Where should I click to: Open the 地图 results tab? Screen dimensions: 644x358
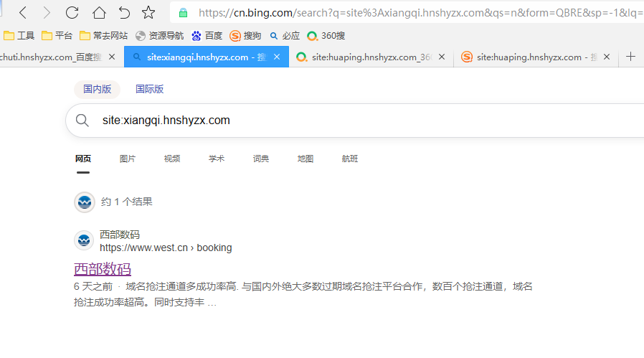(306, 159)
